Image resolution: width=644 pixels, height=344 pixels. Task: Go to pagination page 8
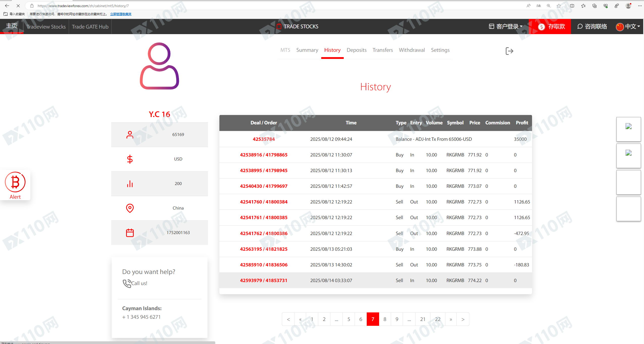(385, 319)
